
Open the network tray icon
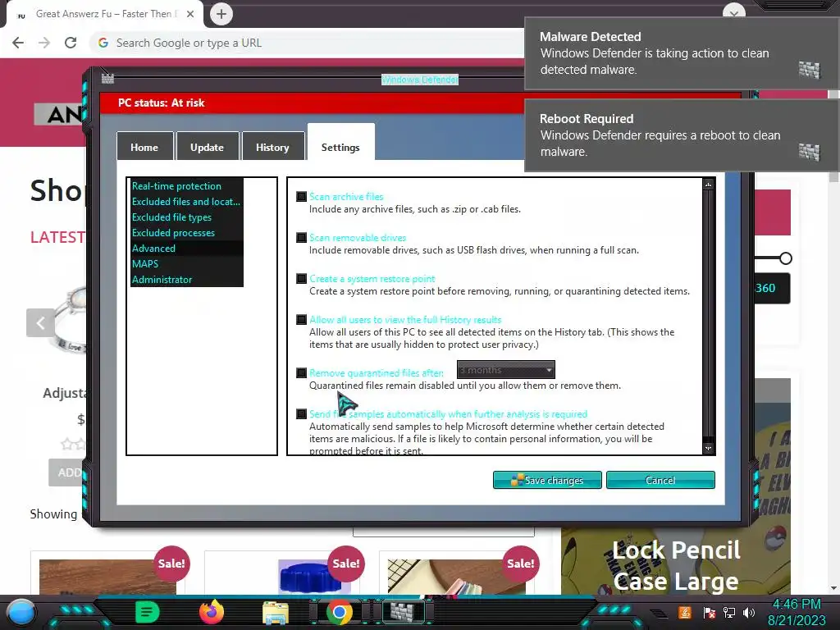point(729,612)
